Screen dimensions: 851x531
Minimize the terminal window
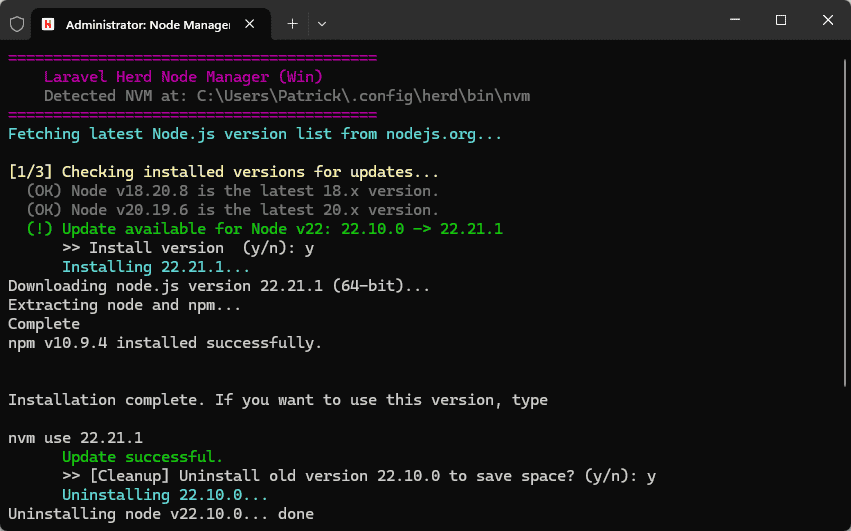tap(735, 20)
